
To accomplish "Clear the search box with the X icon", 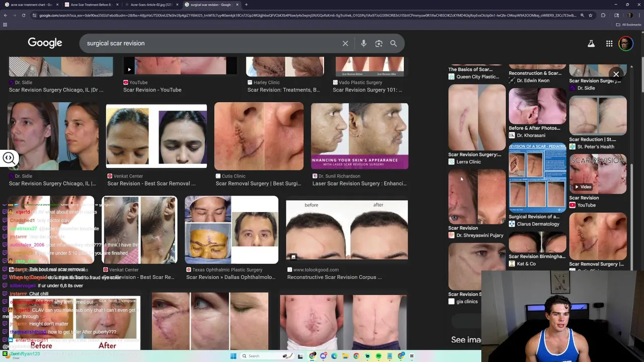I will pyautogui.click(x=345, y=43).
